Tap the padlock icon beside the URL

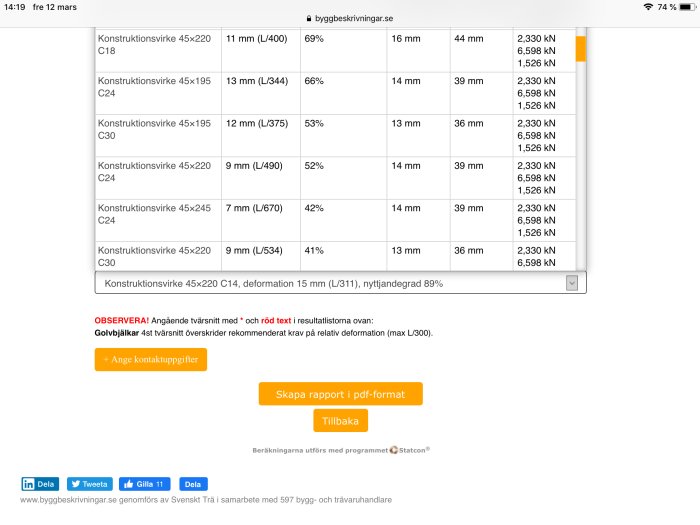[309, 18]
